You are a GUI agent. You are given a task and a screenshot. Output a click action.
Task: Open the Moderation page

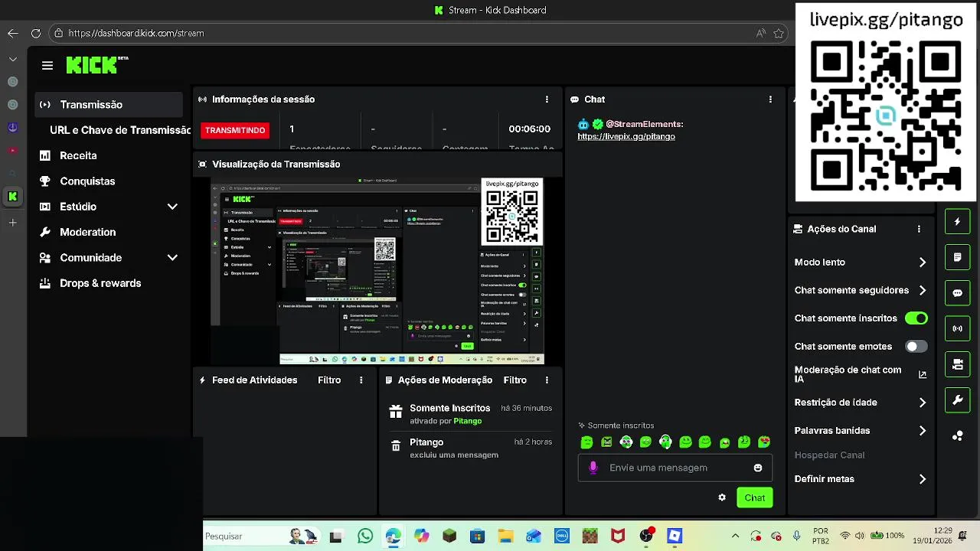(x=87, y=232)
